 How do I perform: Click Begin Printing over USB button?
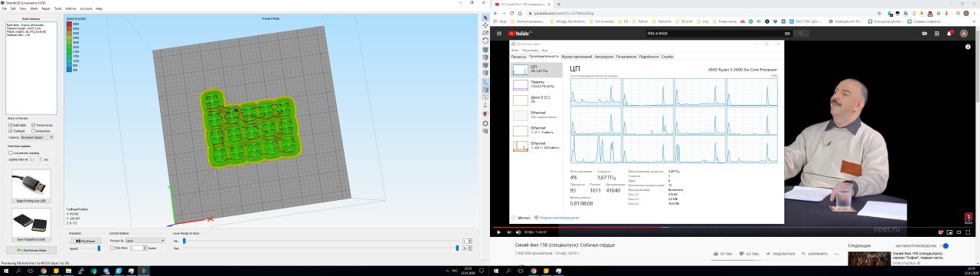31,200
